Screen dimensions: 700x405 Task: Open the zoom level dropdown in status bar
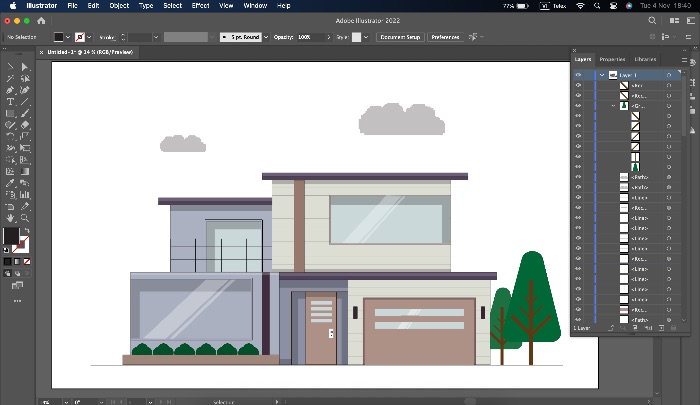click(66, 402)
